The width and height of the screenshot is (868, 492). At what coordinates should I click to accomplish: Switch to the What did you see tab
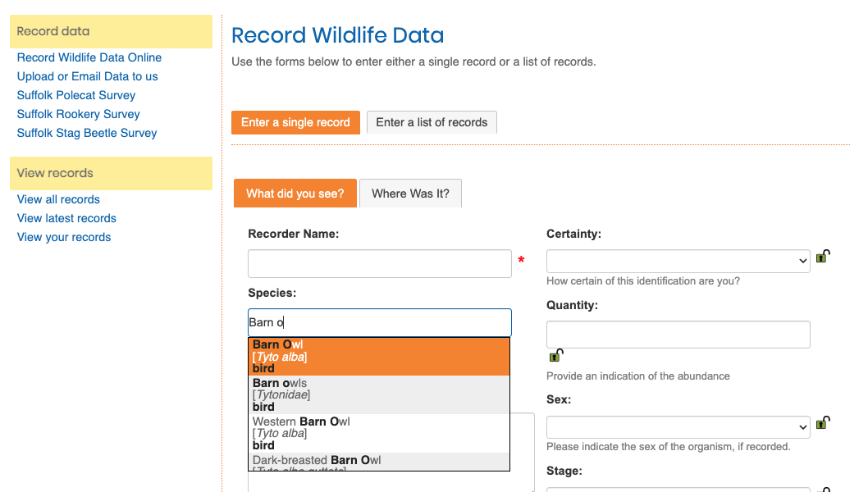295,193
